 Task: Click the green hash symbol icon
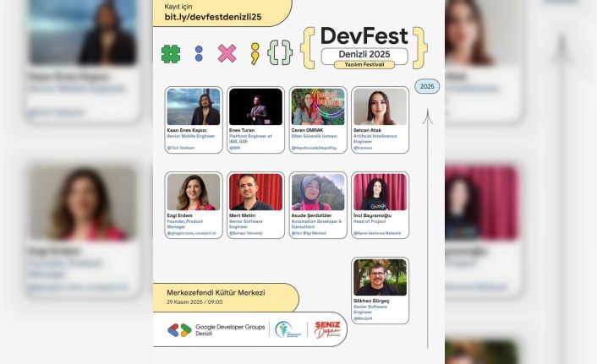point(171,54)
